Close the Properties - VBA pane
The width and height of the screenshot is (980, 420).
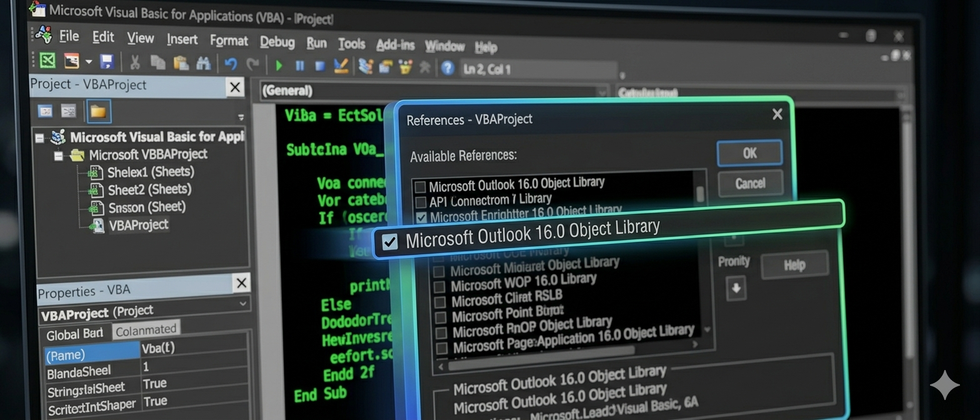pos(241,284)
